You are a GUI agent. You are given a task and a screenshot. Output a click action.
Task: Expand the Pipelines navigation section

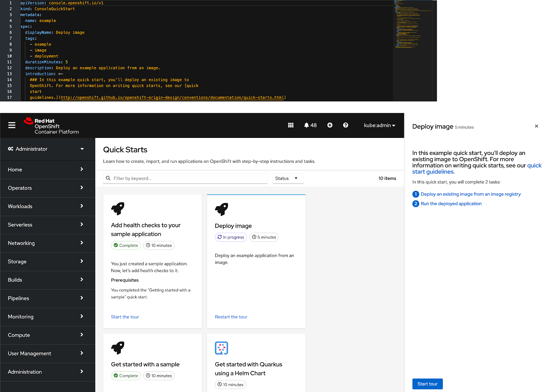(47, 298)
